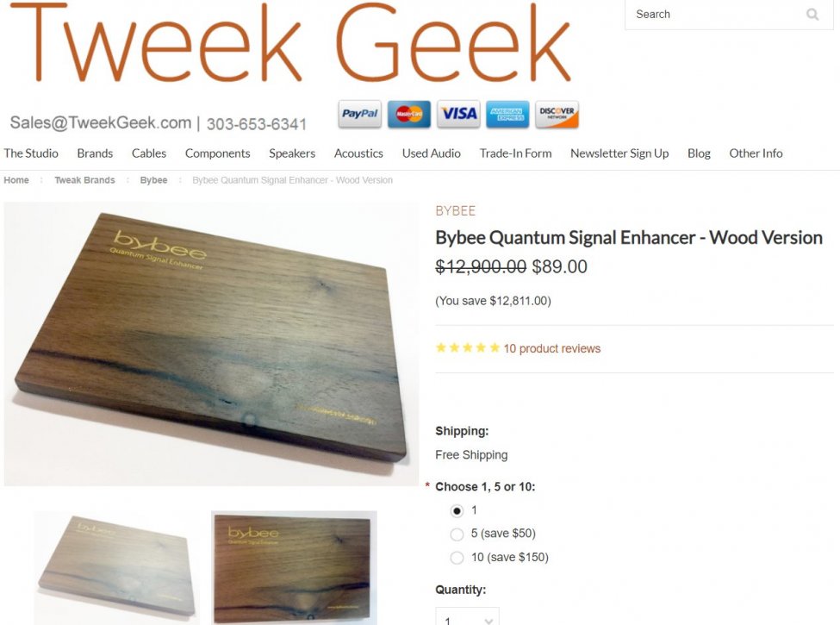Click the VISA card icon
Screen dimensions: 840x625
pos(458,114)
